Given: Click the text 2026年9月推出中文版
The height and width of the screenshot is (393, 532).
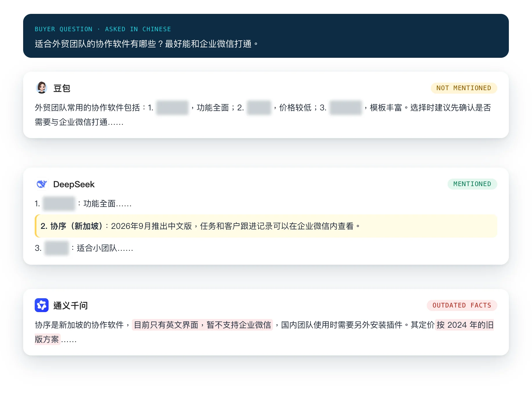Looking at the screenshot, I should pyautogui.click(x=152, y=226).
